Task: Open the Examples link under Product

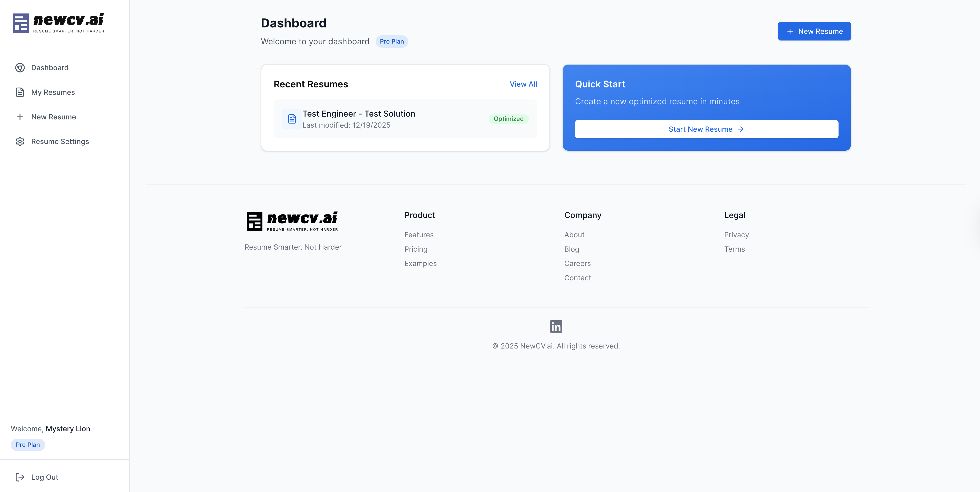Action: coord(420,263)
